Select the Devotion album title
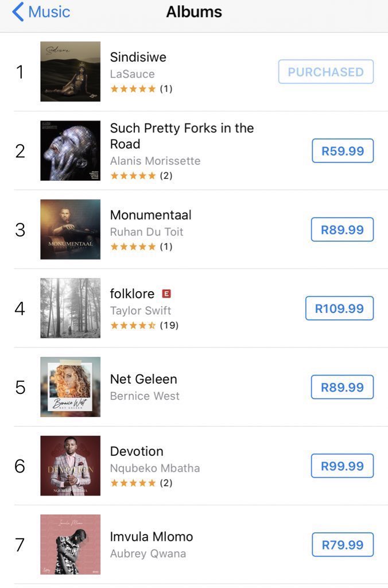Viewport: 388px width, 588px height. pos(137,451)
